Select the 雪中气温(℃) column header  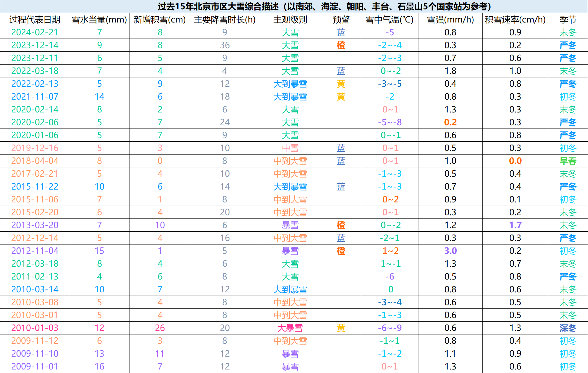tap(389, 20)
